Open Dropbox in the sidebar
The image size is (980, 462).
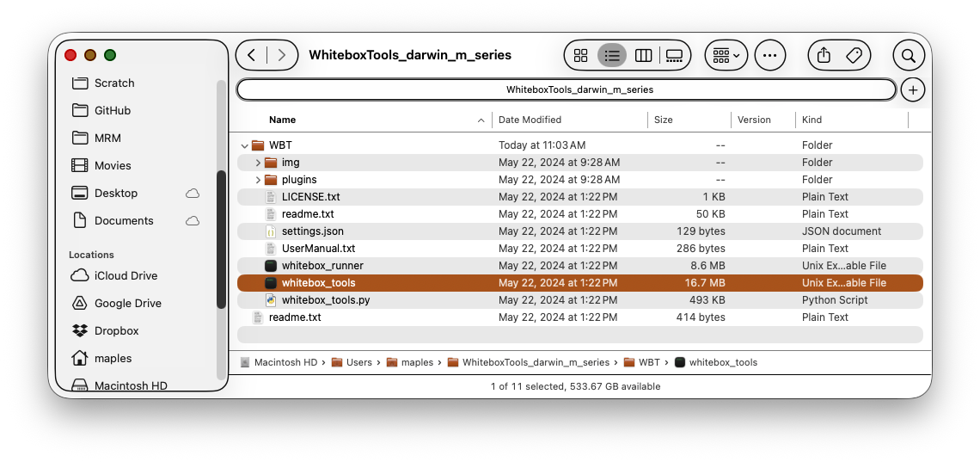116,331
